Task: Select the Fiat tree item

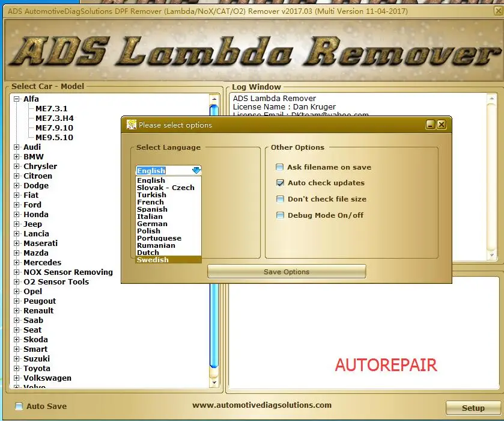Action: [31, 195]
